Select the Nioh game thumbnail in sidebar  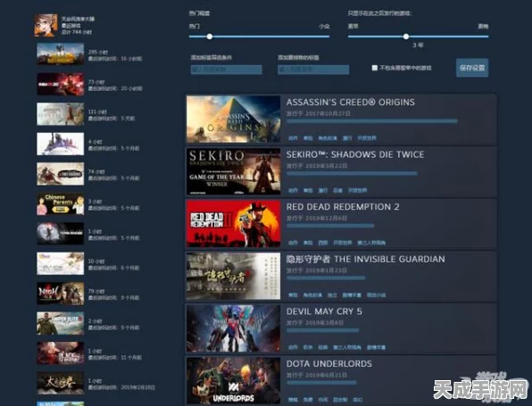[x=61, y=294]
